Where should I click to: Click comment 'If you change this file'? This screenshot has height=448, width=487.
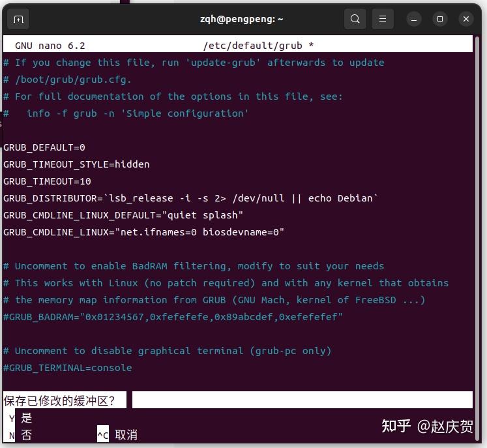(194, 63)
